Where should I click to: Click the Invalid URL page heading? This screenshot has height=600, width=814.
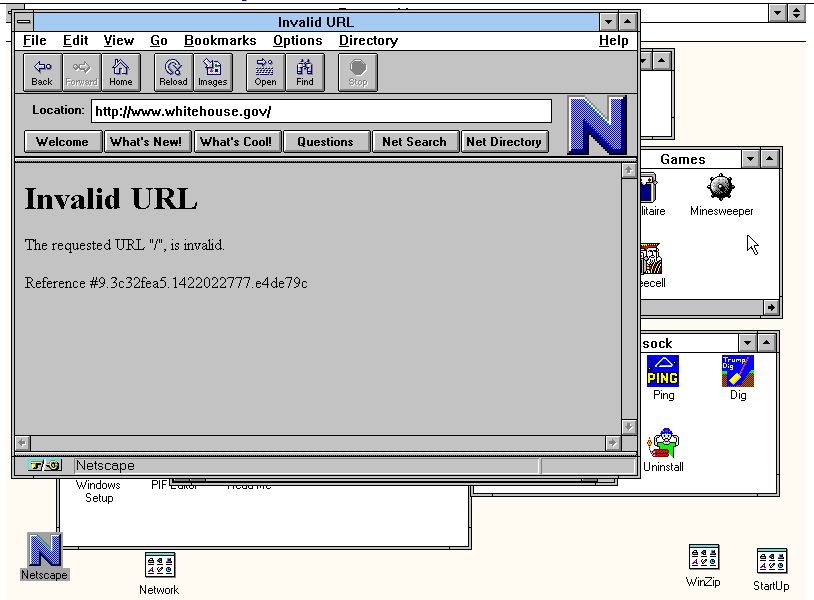111,199
